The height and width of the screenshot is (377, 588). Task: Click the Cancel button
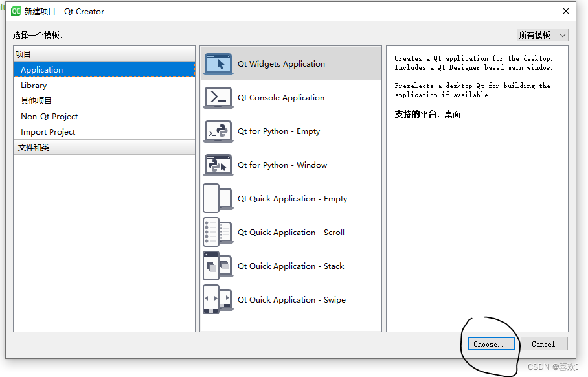(543, 344)
